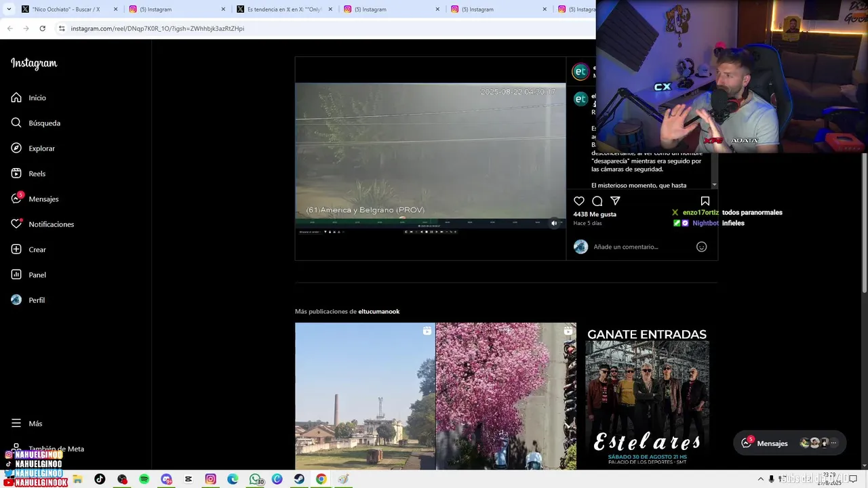
Task: Go to Instagram Inicio home
Action: [28, 98]
